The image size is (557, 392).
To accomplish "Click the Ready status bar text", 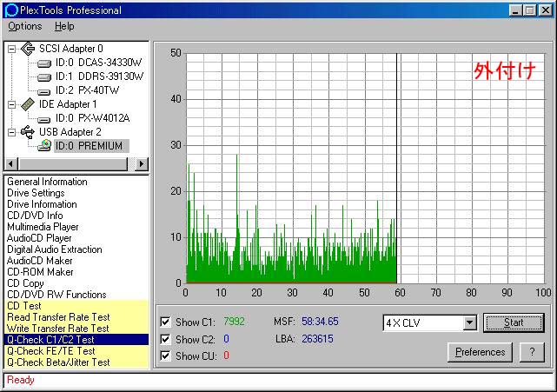I will 21,380.
